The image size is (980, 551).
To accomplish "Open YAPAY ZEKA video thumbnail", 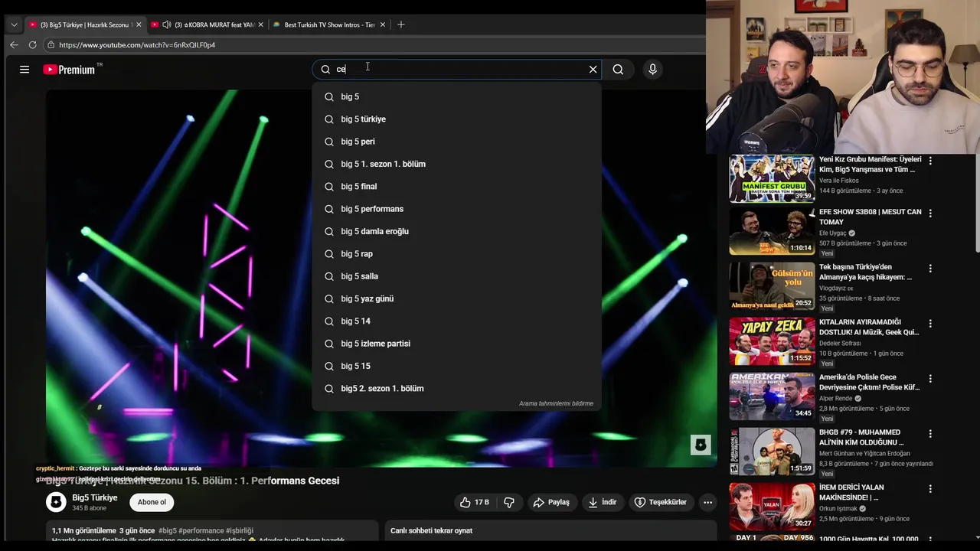I will click(772, 341).
